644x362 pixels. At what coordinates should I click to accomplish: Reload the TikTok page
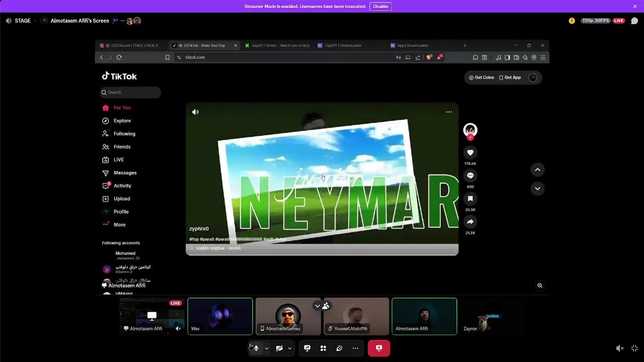click(119, 57)
